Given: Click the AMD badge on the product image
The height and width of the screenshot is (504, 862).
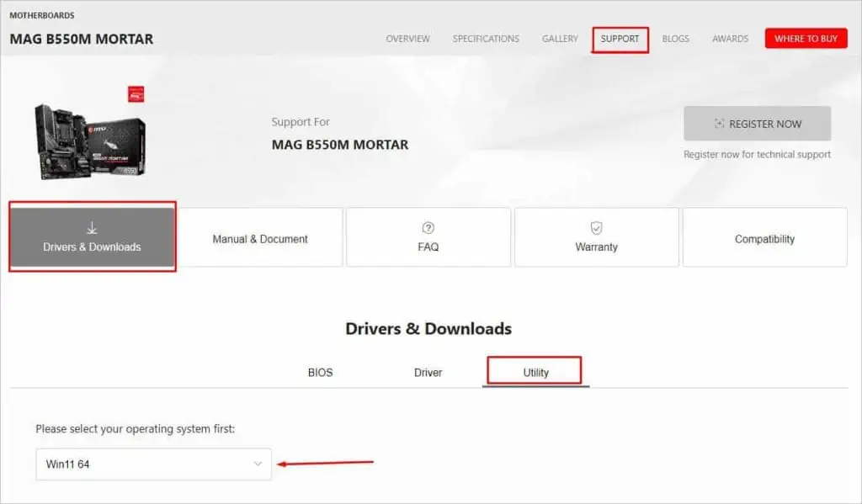Looking at the screenshot, I should click(x=136, y=94).
